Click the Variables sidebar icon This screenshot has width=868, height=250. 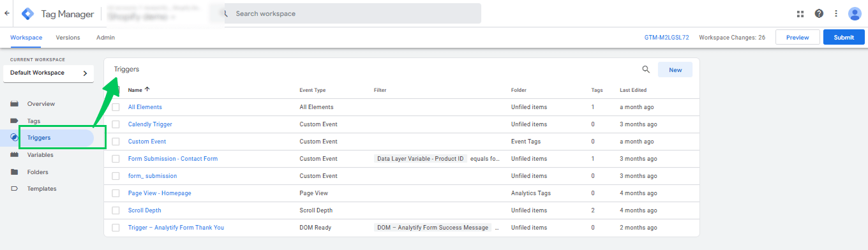(14, 155)
